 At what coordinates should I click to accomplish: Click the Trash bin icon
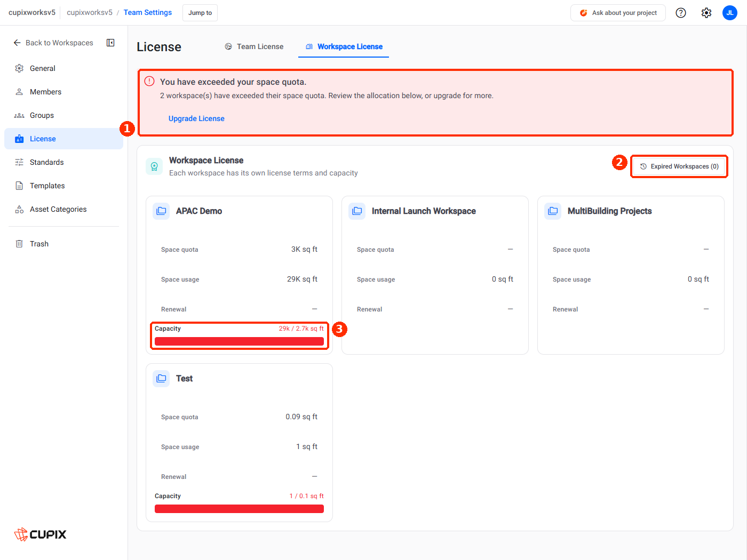click(19, 244)
